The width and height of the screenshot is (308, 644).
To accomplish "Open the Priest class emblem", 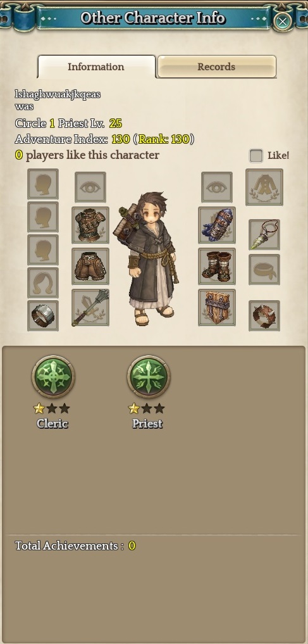I will click(149, 377).
